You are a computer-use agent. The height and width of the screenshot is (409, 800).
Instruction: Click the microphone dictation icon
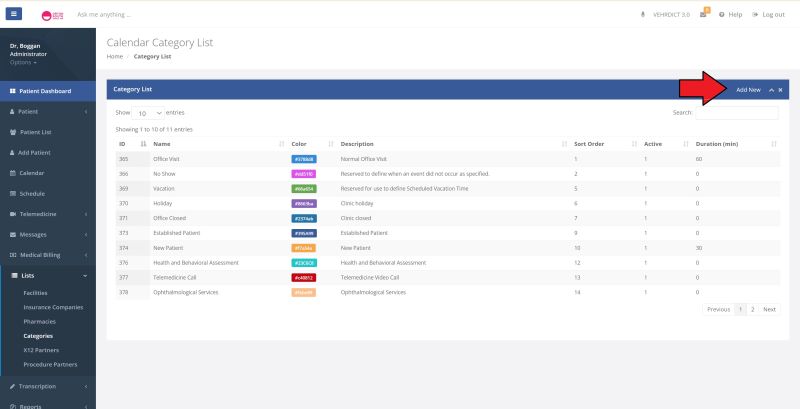coord(642,15)
